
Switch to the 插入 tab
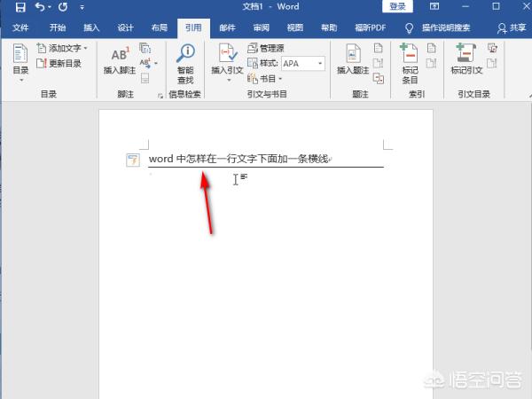click(x=91, y=27)
